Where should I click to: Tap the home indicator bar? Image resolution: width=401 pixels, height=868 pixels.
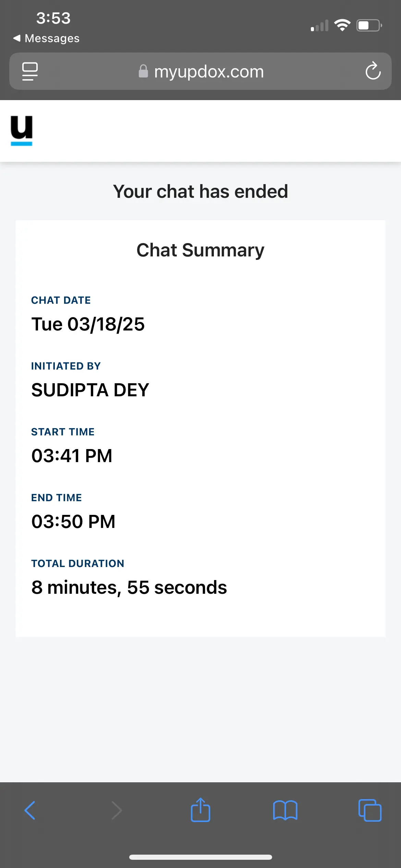[x=200, y=857]
